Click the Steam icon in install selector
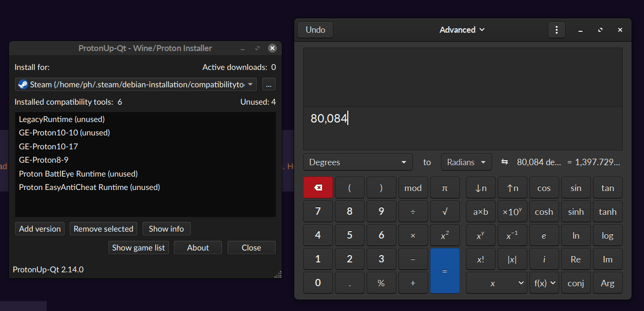This screenshot has height=311, width=644. click(x=23, y=84)
